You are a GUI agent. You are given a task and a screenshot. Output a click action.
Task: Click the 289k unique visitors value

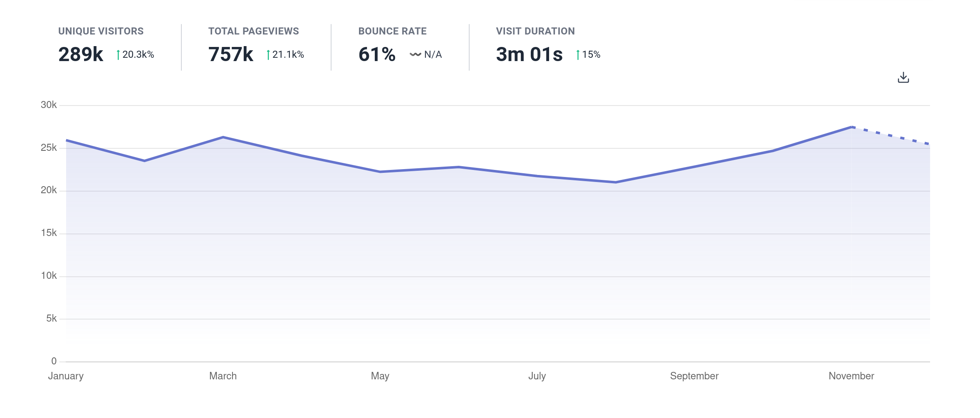pyautogui.click(x=81, y=54)
